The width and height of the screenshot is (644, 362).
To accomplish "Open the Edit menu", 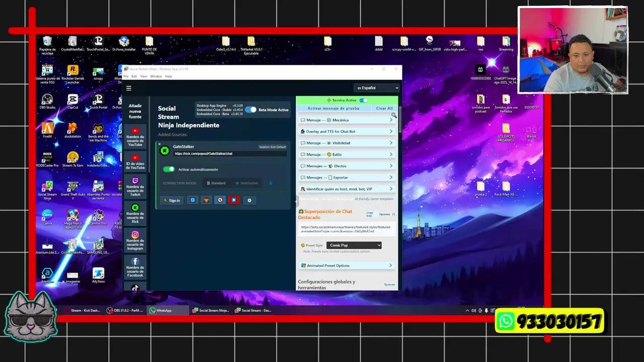I will click(134, 76).
